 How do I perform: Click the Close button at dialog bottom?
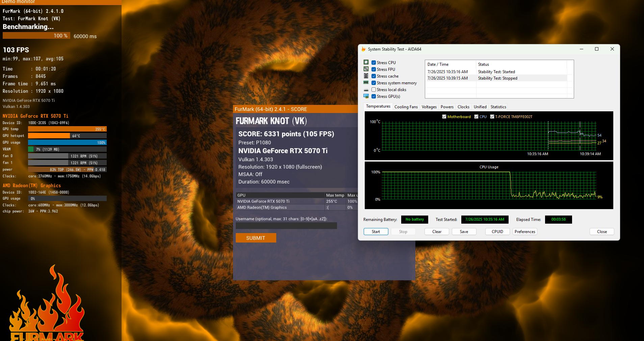[x=602, y=232]
